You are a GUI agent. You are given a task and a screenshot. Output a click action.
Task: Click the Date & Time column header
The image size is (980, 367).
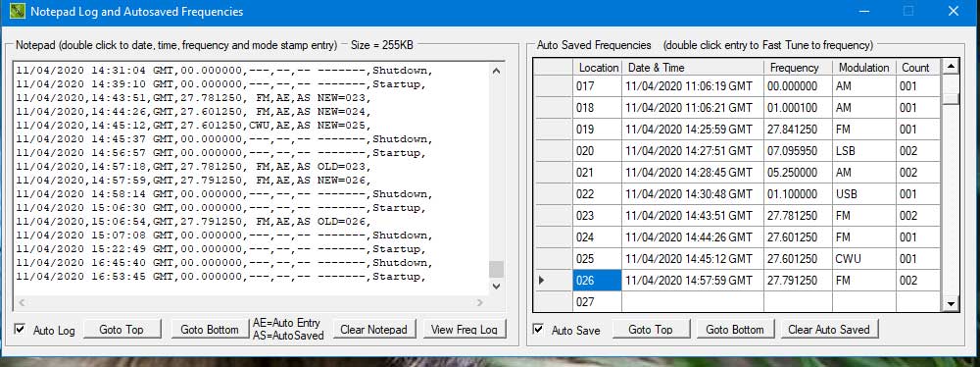click(x=693, y=68)
